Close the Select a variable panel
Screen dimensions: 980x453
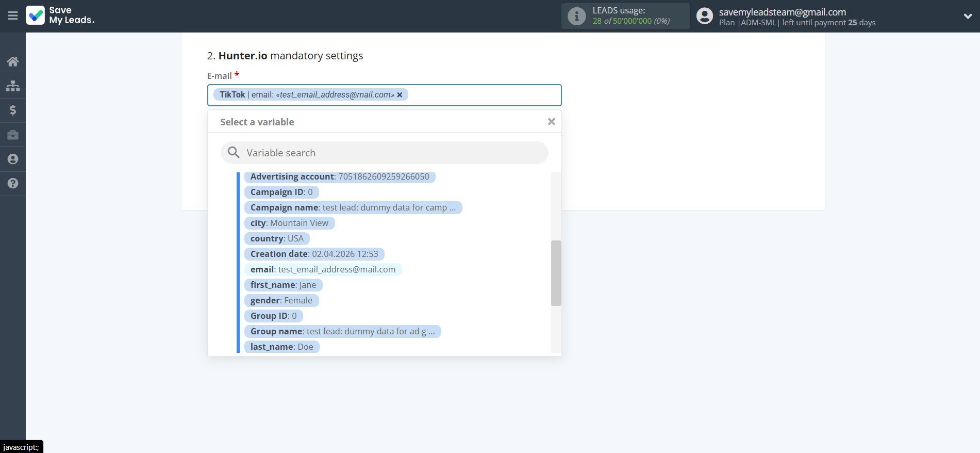point(551,122)
